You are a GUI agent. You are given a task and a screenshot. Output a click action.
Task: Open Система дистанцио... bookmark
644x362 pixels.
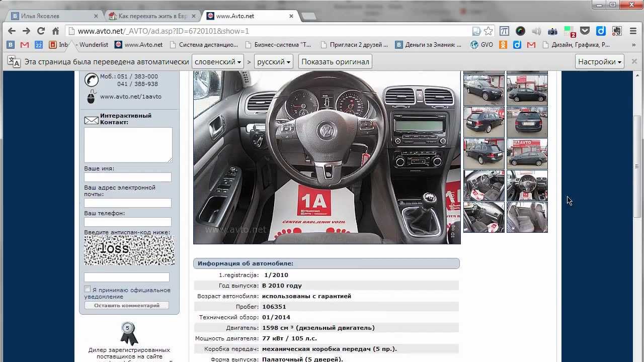203,45
